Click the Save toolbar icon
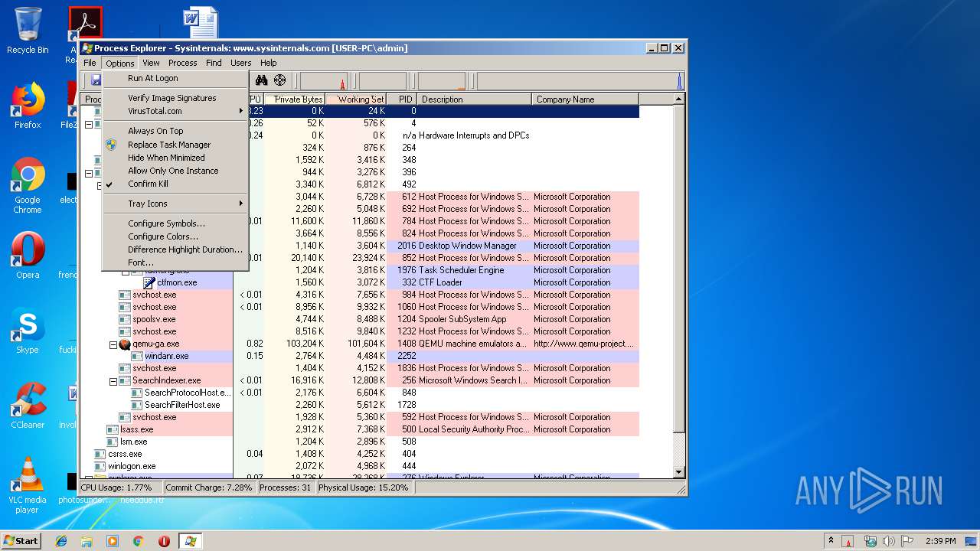Image resolution: width=980 pixels, height=551 pixels. 96,80
